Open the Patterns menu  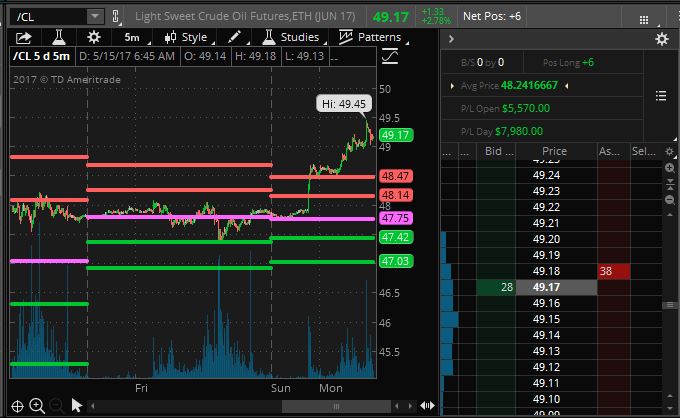click(x=370, y=37)
